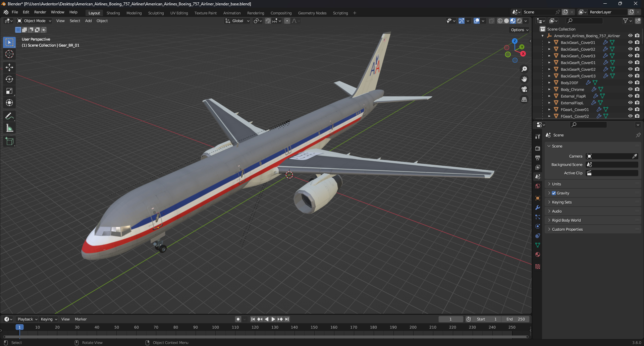
Task: Select the Add Cube tool
Action: (x=9, y=141)
